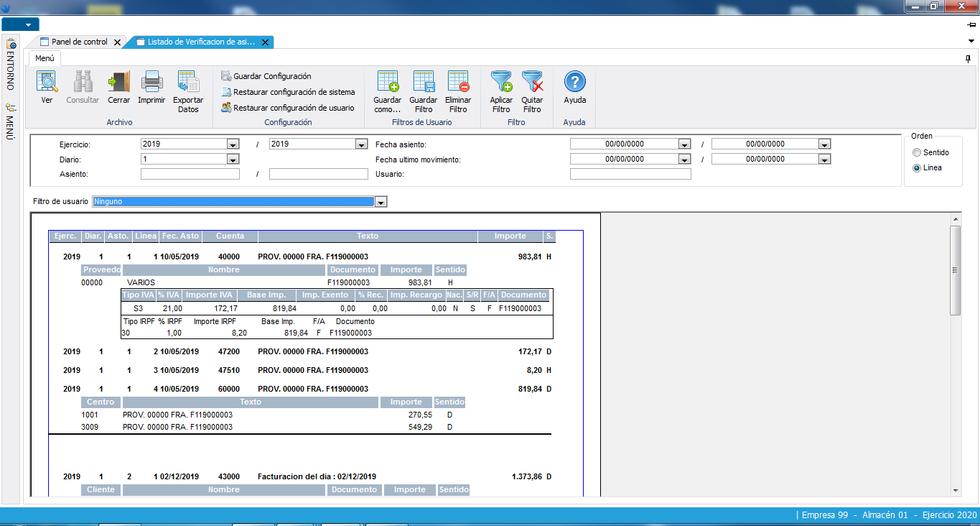The image size is (980, 526).
Task: Switch to Panel de control tab
Action: tap(79, 42)
